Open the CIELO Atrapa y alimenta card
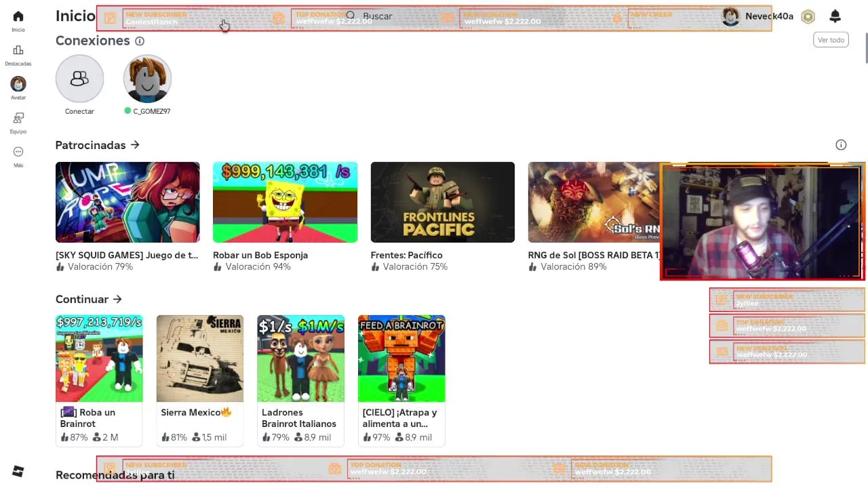This screenshot has width=868, height=488. pos(401,380)
